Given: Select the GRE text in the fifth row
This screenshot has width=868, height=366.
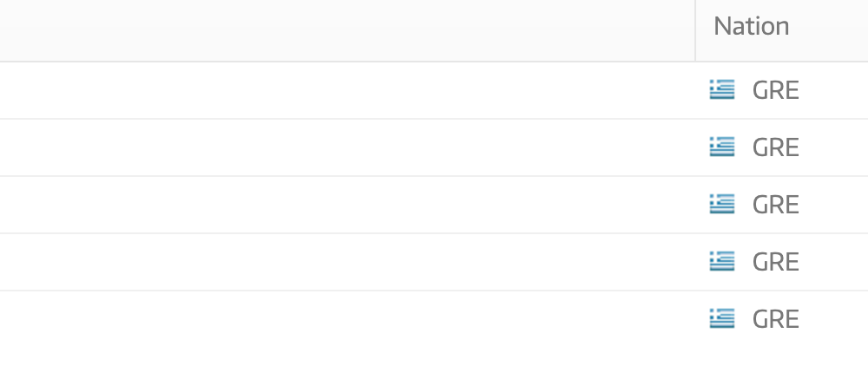Looking at the screenshot, I should [x=775, y=319].
